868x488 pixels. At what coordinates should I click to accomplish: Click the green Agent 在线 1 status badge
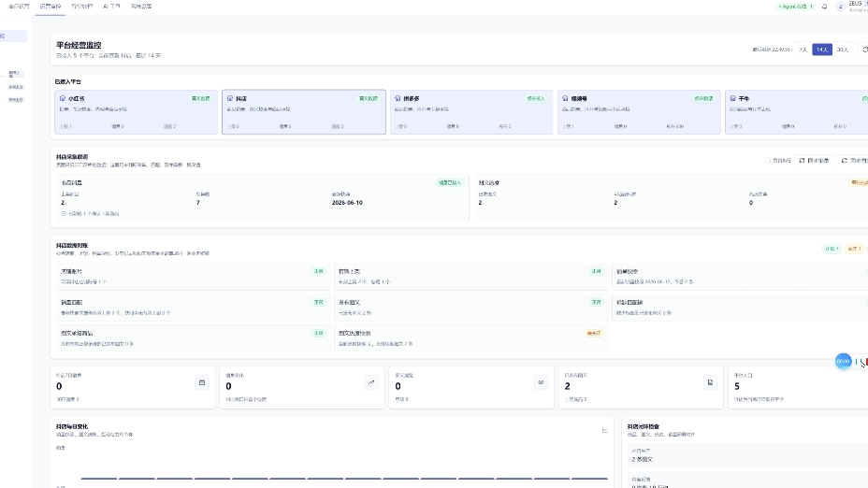795,7
